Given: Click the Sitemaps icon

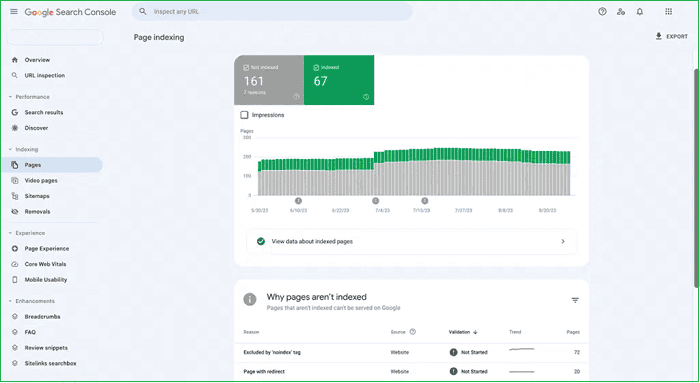Looking at the screenshot, I should point(15,196).
